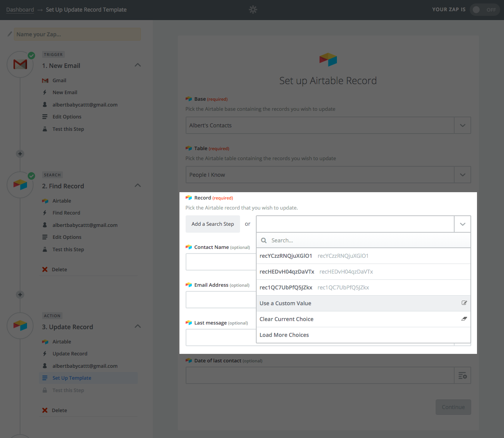Close the Record dropdown via its arrow
Viewport: 504px width, 438px height.
pos(462,224)
